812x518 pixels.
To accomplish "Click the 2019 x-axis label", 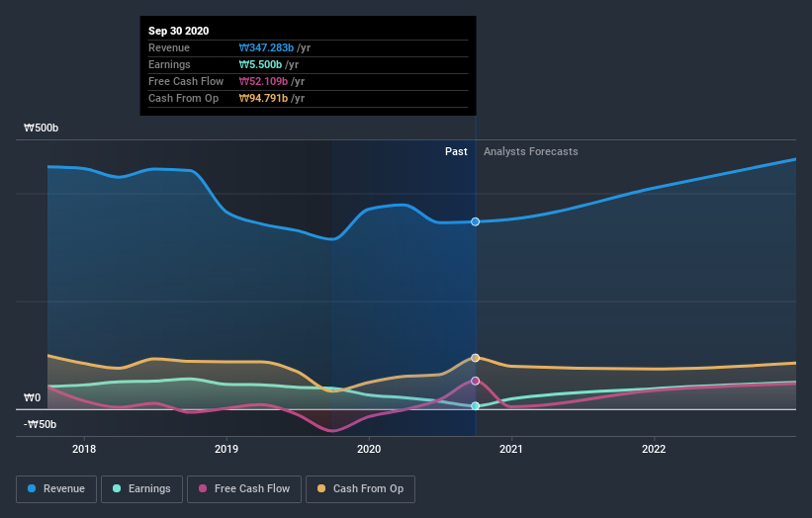I will 226,449.
